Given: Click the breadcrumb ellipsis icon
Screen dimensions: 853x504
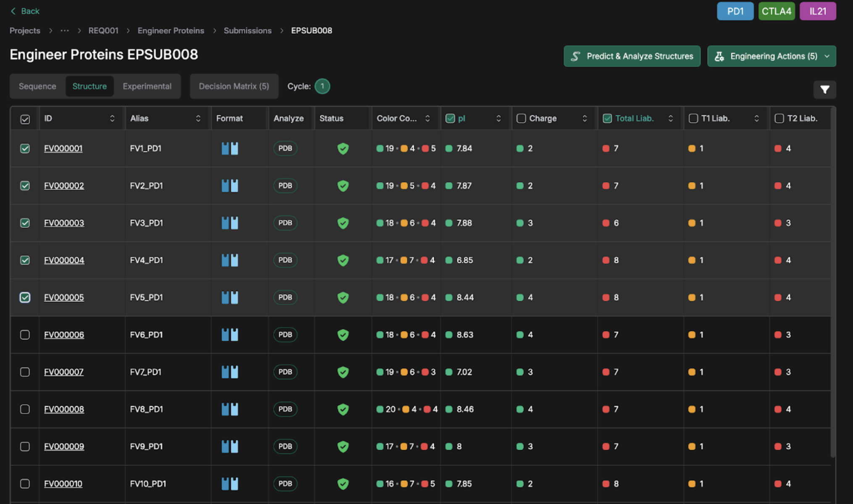Looking at the screenshot, I should pos(64,31).
